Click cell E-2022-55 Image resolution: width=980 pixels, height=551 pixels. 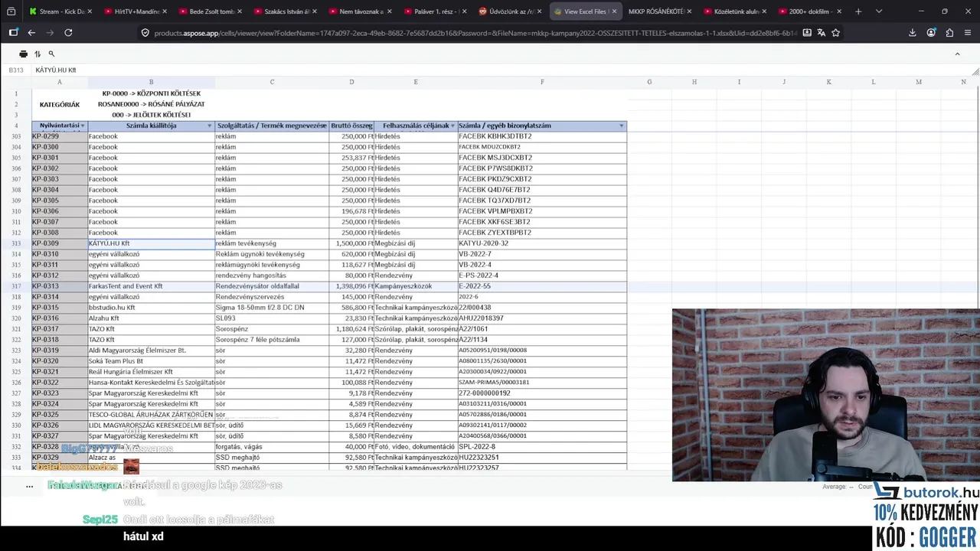[542, 286]
